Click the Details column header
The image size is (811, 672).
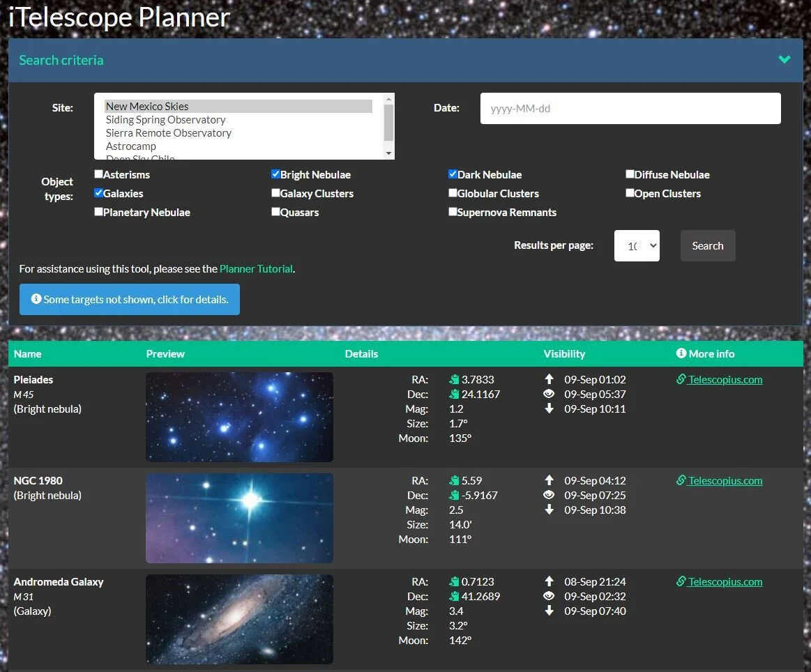pos(361,353)
